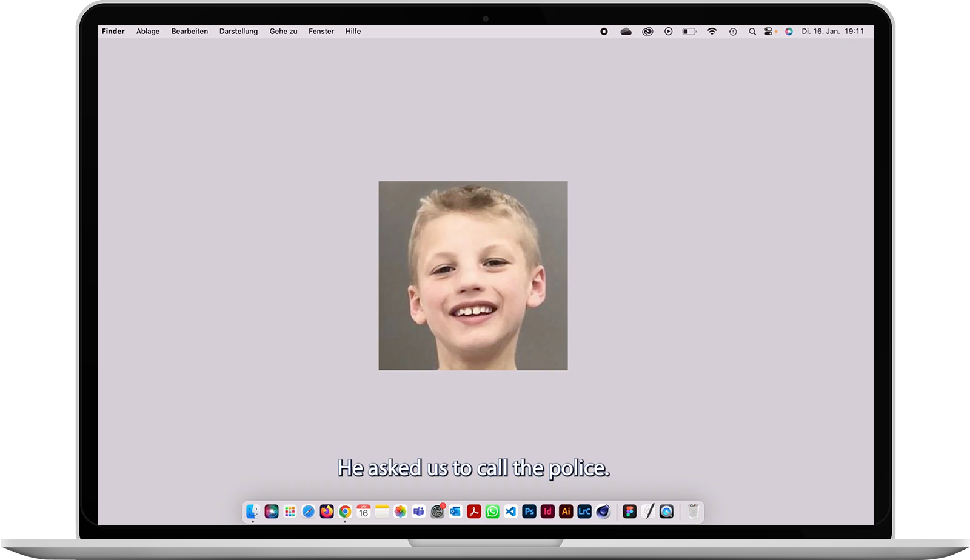Image resolution: width=970 pixels, height=560 pixels.
Task: Open the Fenster menu
Action: coord(321,32)
